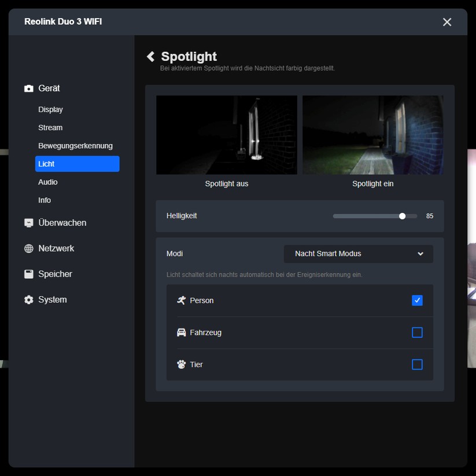Click the Fahrzeug car icon
This screenshot has width=476, height=476.
pos(182,333)
